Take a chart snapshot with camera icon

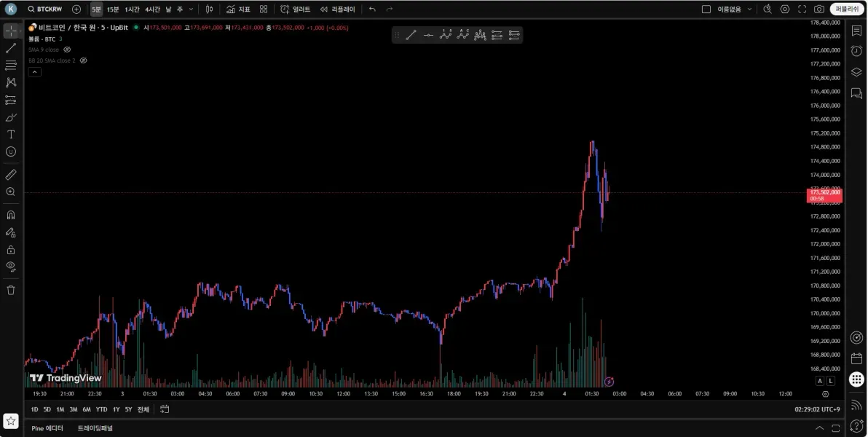coord(819,9)
